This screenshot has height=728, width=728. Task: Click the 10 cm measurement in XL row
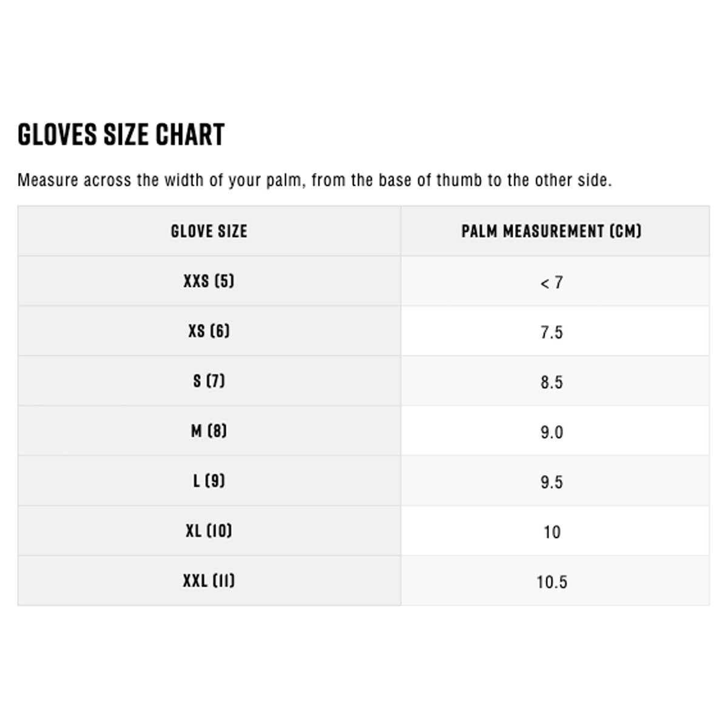point(551,532)
